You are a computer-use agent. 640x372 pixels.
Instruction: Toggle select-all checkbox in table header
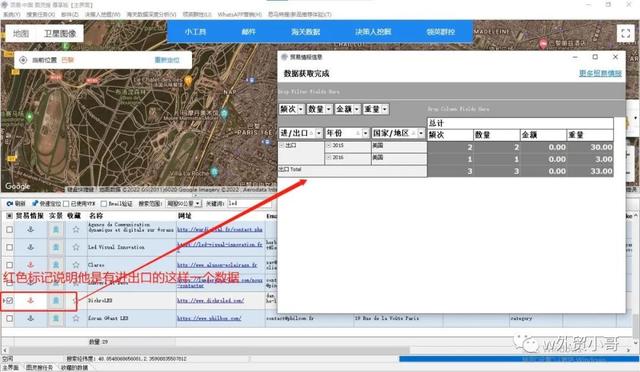tap(9, 216)
